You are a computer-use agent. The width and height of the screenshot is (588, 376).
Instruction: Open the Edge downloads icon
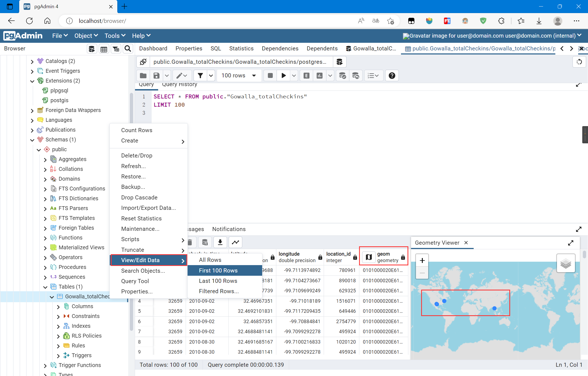click(539, 21)
